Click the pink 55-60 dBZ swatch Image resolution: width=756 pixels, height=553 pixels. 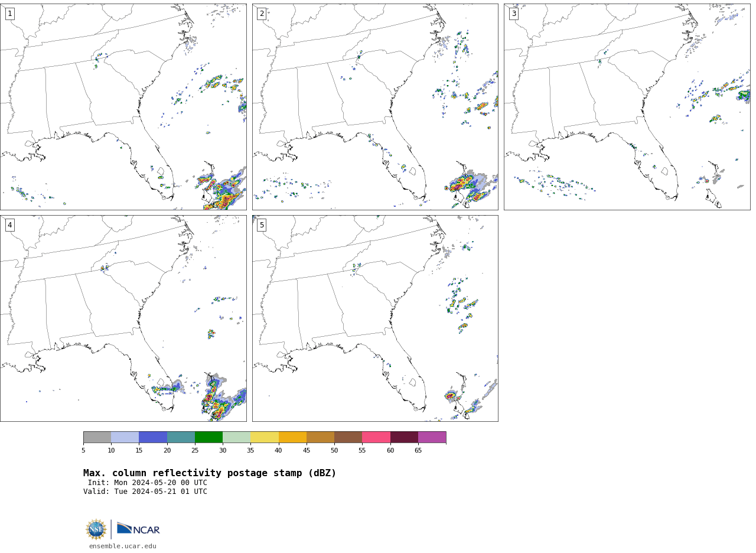pos(376,437)
